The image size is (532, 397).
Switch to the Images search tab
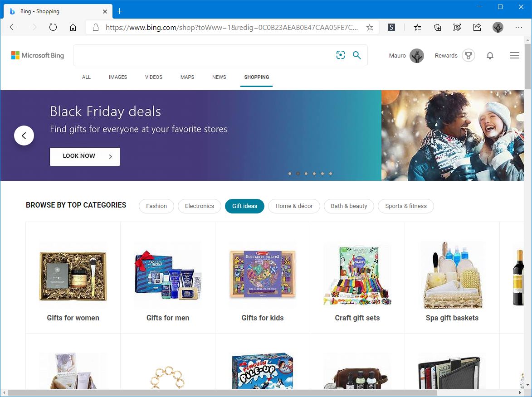(118, 77)
